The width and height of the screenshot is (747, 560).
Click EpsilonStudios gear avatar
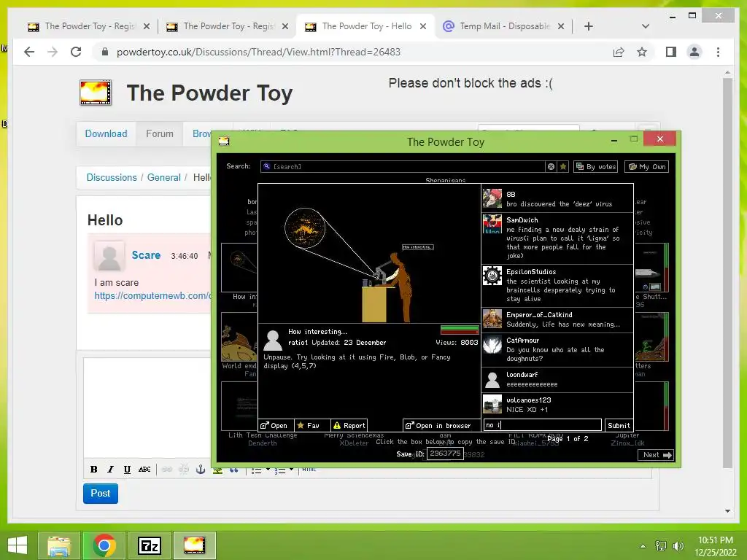[492, 276]
